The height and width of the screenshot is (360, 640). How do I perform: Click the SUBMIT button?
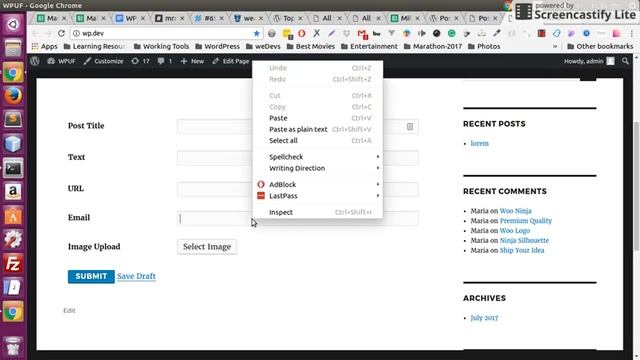coord(91,276)
